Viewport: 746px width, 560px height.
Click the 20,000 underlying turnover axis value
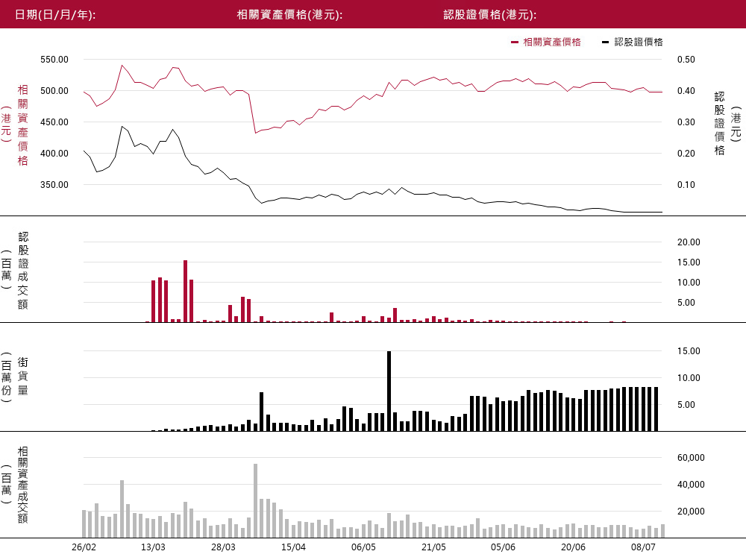691,512
